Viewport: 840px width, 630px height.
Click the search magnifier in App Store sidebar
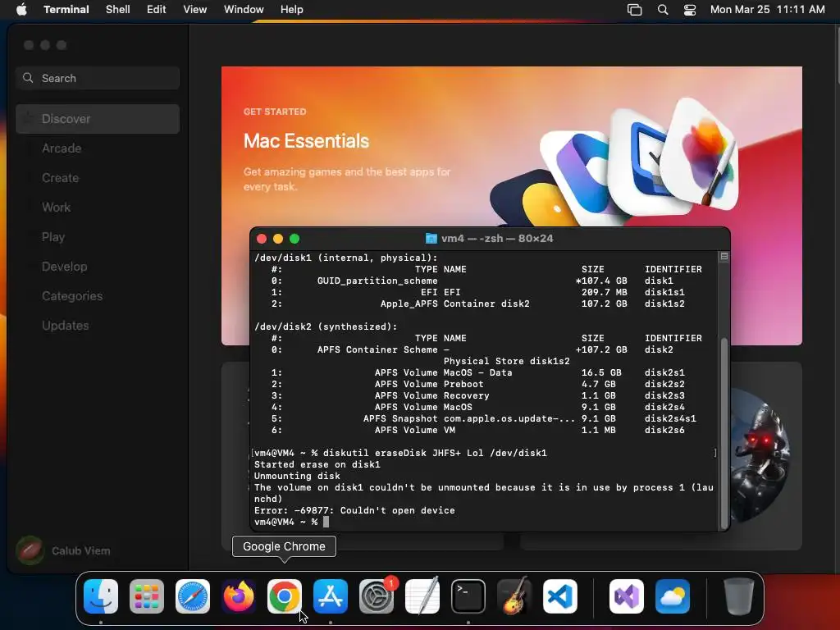coord(28,78)
